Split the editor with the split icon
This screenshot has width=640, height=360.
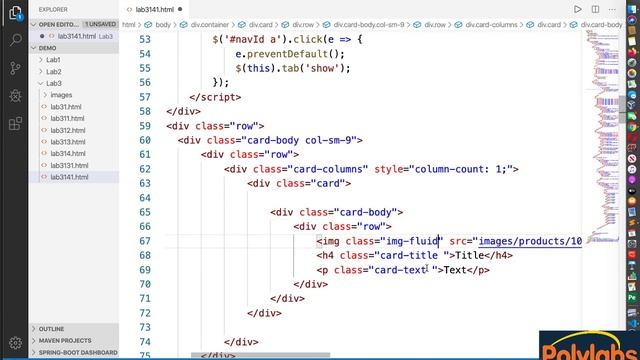pos(596,9)
